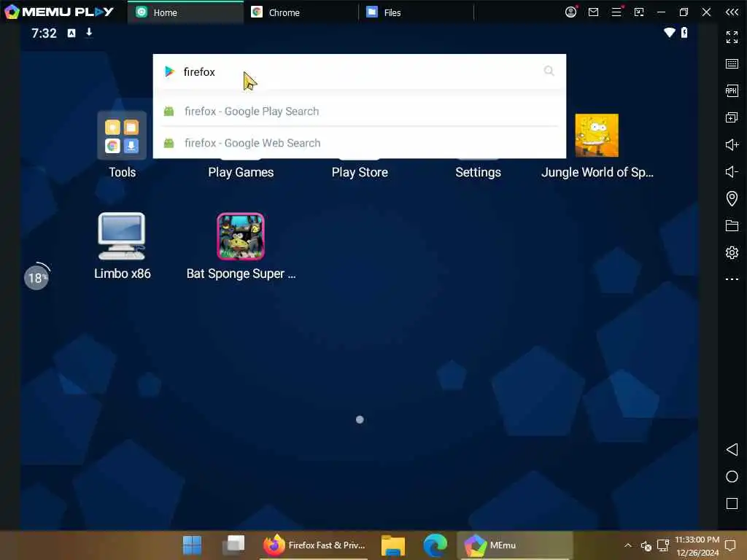Click the keyboard notification icon in status bar

pyautogui.click(x=71, y=33)
